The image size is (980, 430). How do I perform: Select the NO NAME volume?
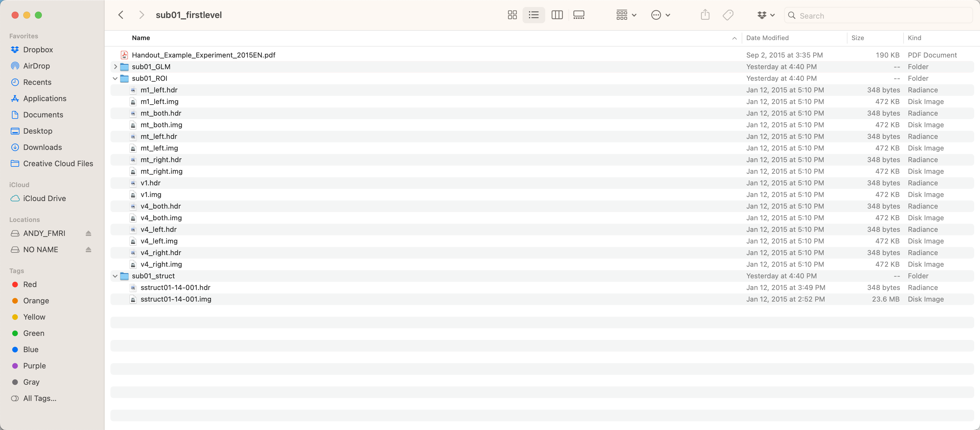[41, 250]
